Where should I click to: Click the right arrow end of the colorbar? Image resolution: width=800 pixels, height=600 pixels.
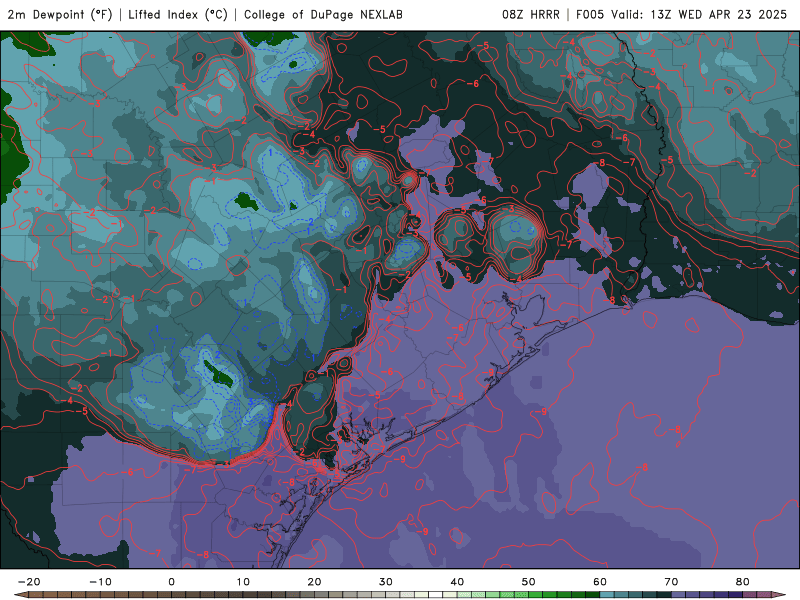pyautogui.click(x=779, y=595)
